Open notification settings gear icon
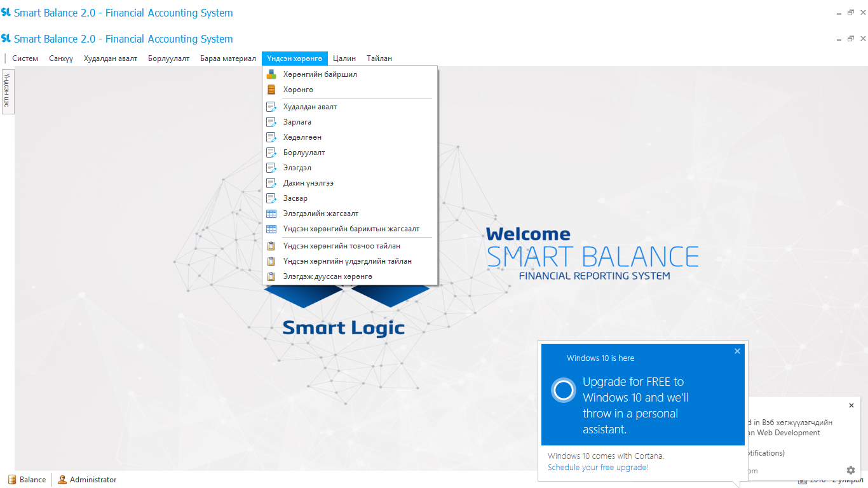This screenshot has width=868, height=488. pyautogui.click(x=851, y=470)
